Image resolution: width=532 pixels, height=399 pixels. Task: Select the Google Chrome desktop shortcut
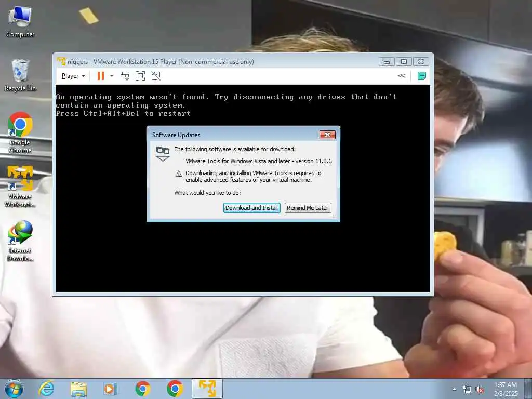click(x=20, y=132)
